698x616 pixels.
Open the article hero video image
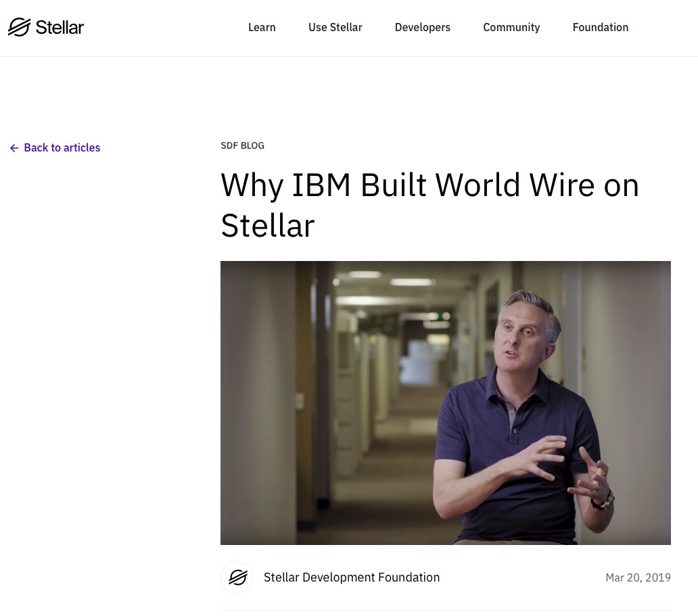click(446, 403)
